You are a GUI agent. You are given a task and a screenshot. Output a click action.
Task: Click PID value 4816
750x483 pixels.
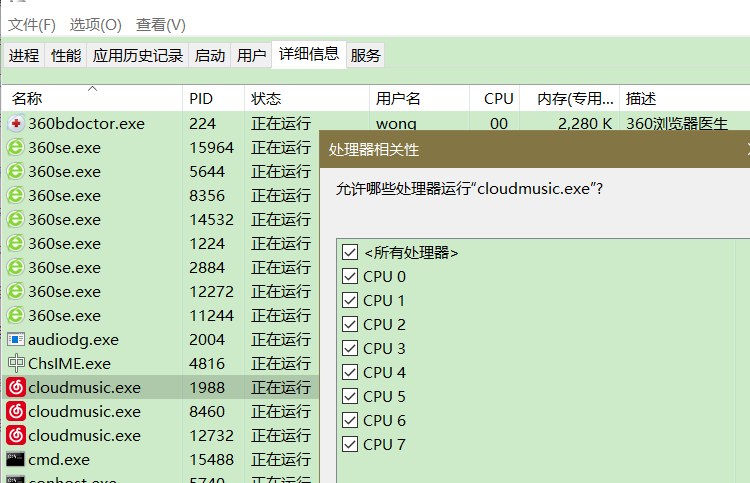[x=207, y=363]
